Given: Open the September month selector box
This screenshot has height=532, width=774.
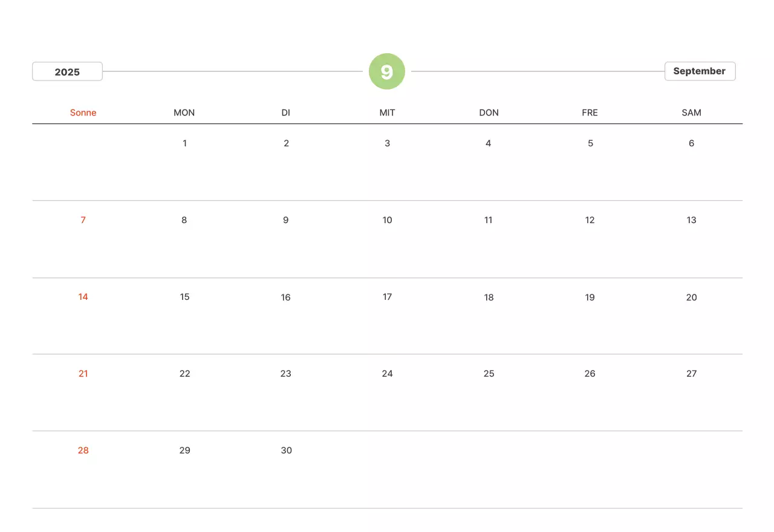Looking at the screenshot, I should [x=700, y=71].
